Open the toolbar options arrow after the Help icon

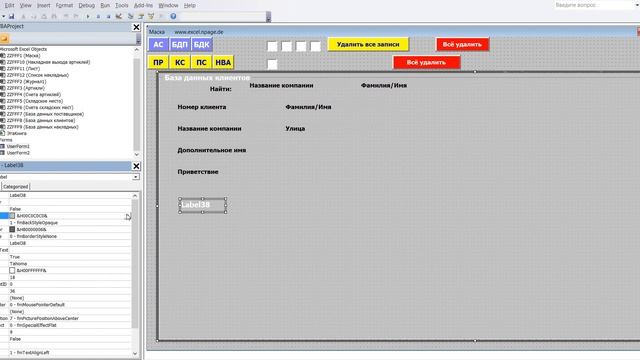268,17
